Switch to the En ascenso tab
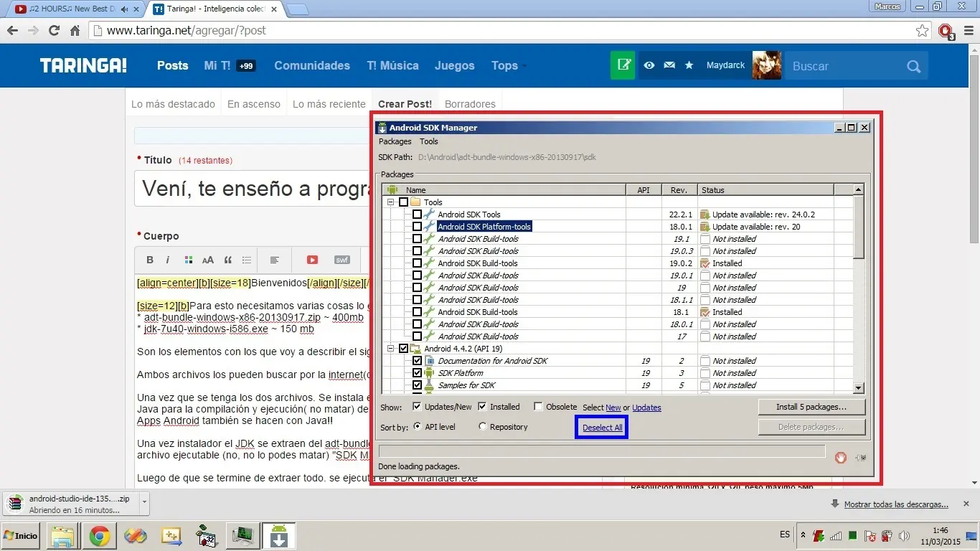The width and height of the screenshot is (980, 551). 254,104
